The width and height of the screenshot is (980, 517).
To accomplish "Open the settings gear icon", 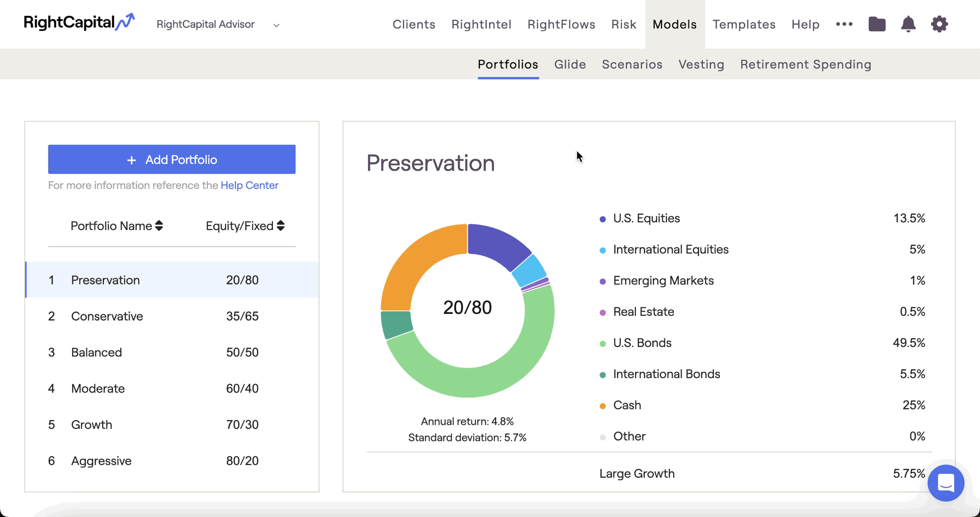I will tap(939, 24).
